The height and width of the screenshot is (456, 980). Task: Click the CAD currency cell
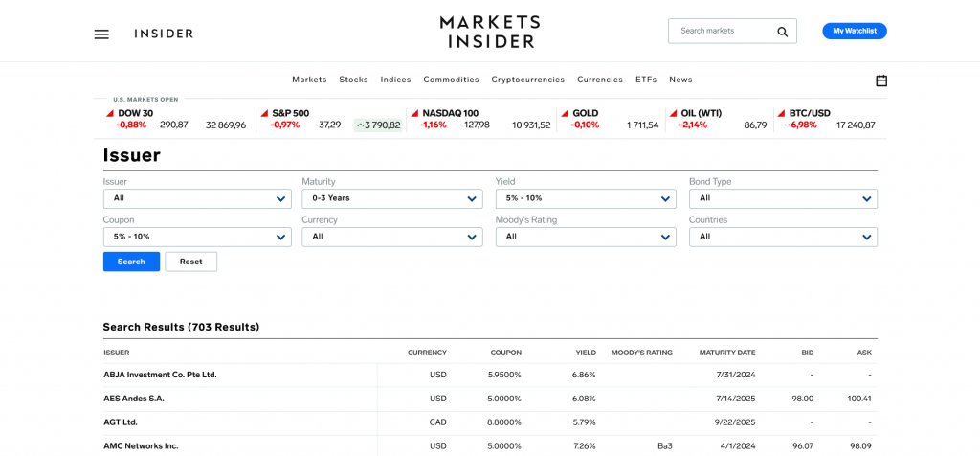pos(438,422)
